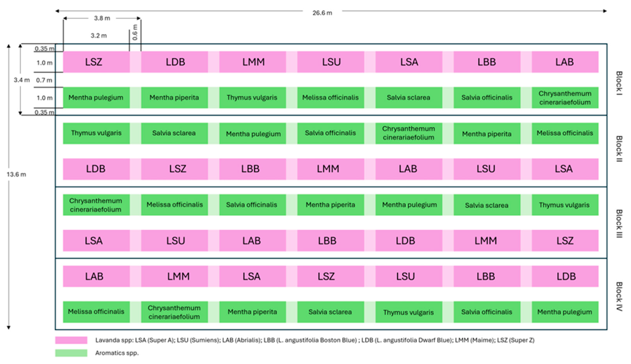Viewport: 631px width, 364px height.
Task: Click Chrysanthemum cinerariaefolium plot in Block III
Action: [x=96, y=205]
